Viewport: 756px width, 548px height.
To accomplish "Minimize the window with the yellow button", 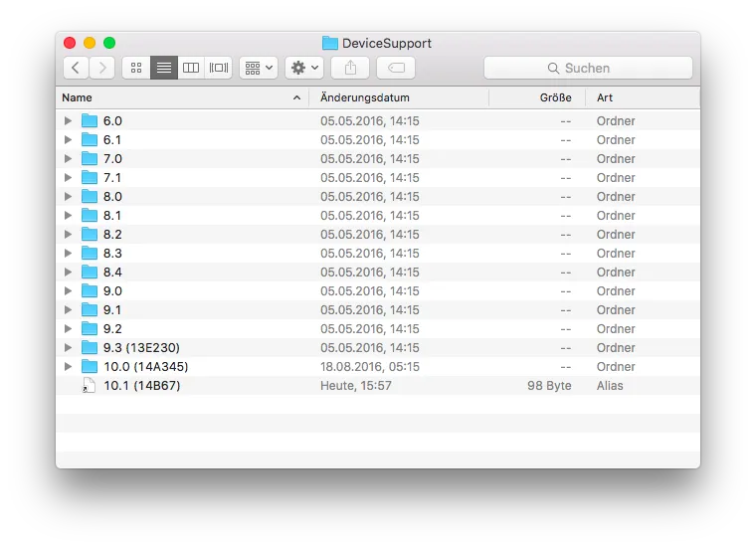I will tap(90, 43).
